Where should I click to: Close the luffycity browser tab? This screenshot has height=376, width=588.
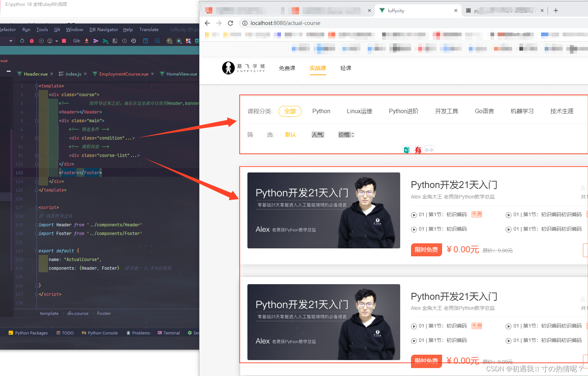tap(456, 10)
